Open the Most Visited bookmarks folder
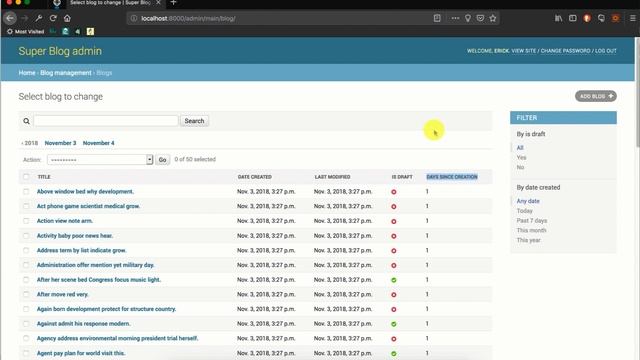Viewport: 640px width, 360px height. coord(25,31)
